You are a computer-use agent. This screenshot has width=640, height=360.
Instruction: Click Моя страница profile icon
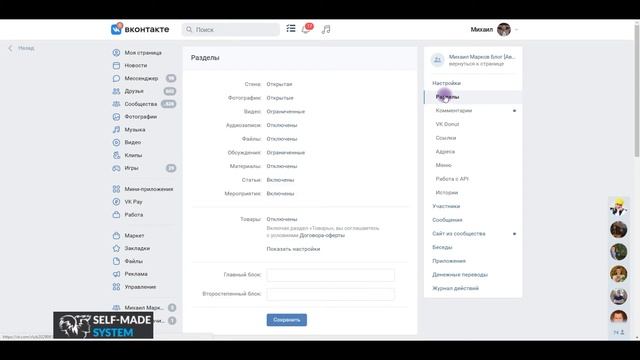tap(116, 53)
